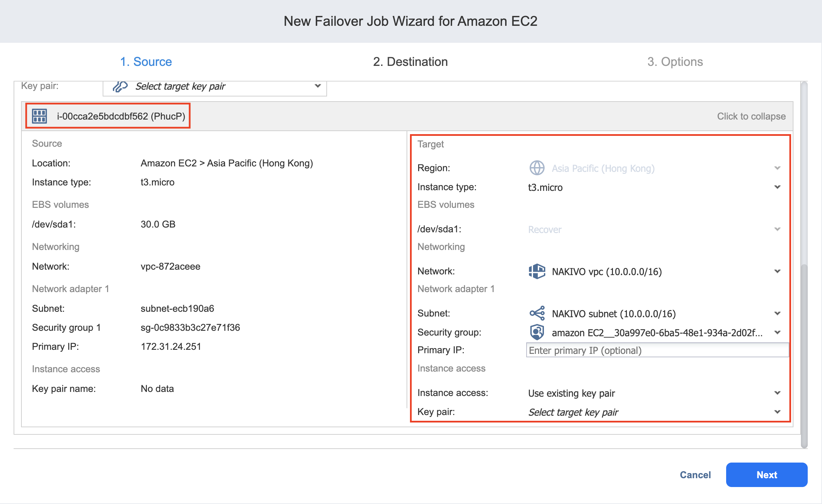Go to the 2. Destination step
This screenshot has height=504, width=822.
[x=410, y=62]
